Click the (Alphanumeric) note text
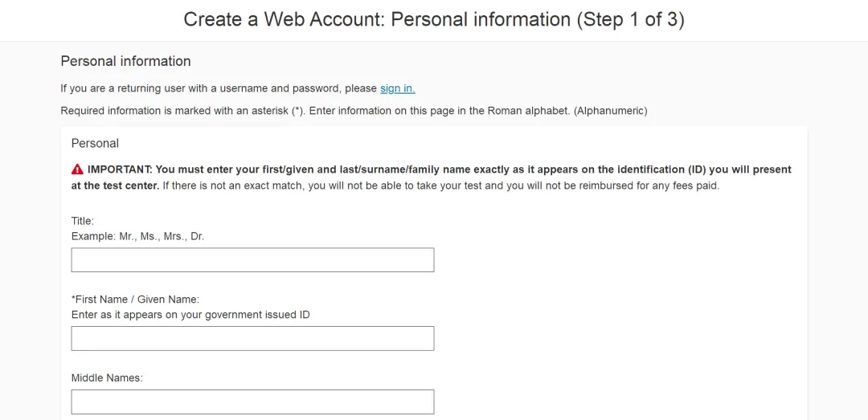 click(x=611, y=111)
